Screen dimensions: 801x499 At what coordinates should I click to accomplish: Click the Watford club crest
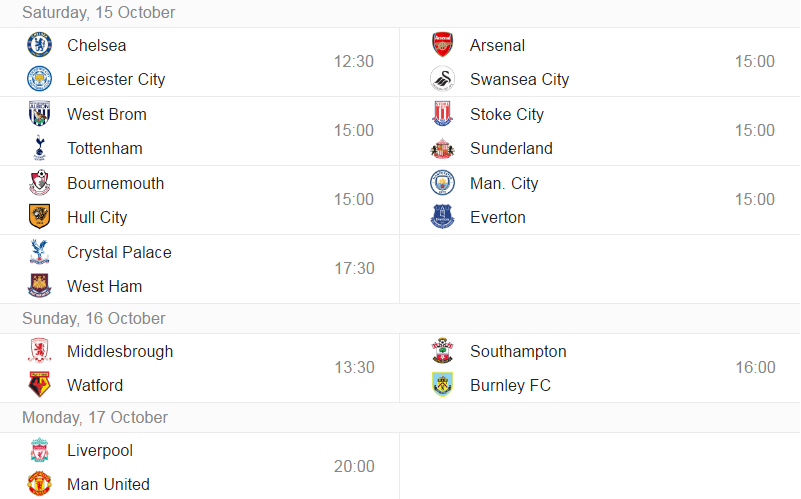pyautogui.click(x=39, y=385)
